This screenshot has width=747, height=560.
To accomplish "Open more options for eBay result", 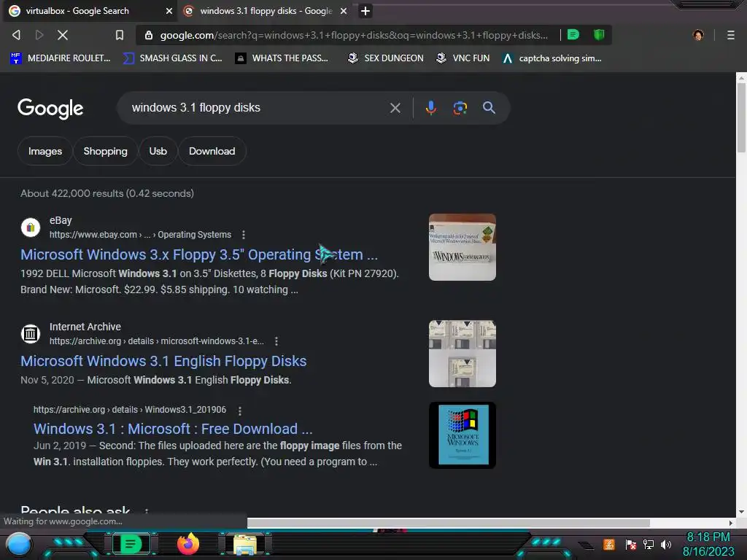I will pos(244,235).
